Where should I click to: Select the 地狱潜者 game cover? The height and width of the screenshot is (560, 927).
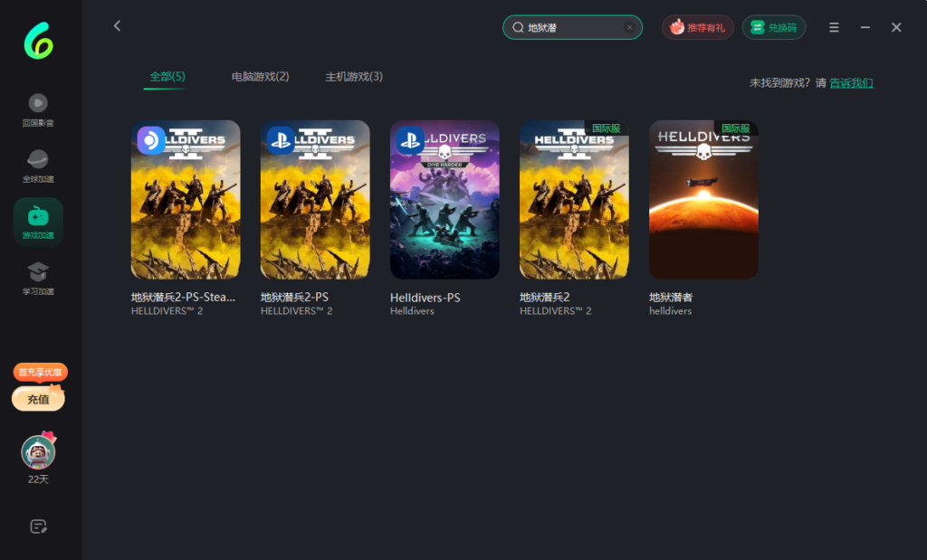[x=703, y=200]
